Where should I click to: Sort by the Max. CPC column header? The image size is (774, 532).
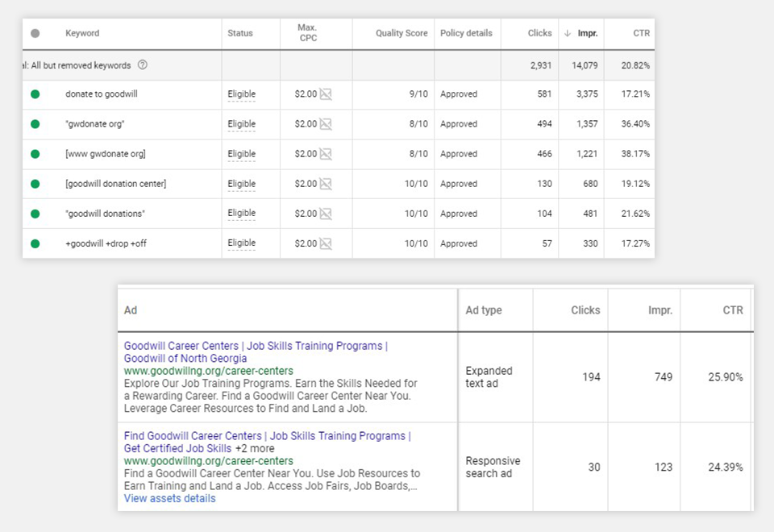click(307, 32)
